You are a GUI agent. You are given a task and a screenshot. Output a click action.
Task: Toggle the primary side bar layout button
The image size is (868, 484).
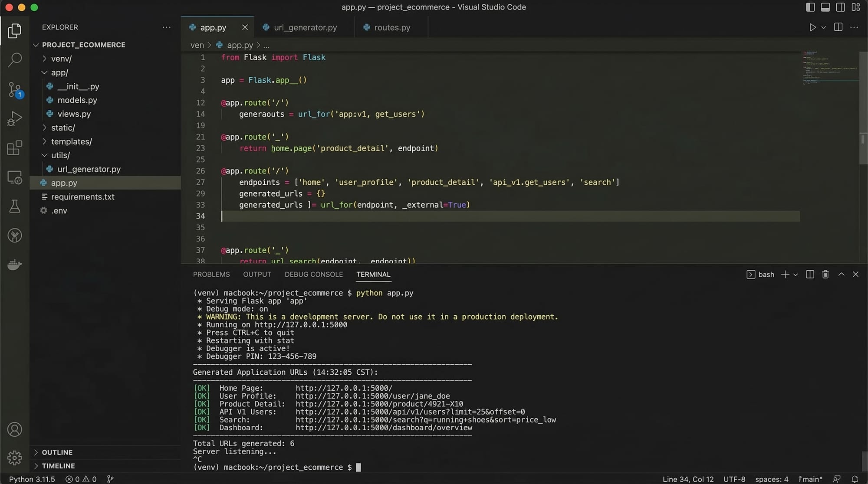[x=810, y=7]
